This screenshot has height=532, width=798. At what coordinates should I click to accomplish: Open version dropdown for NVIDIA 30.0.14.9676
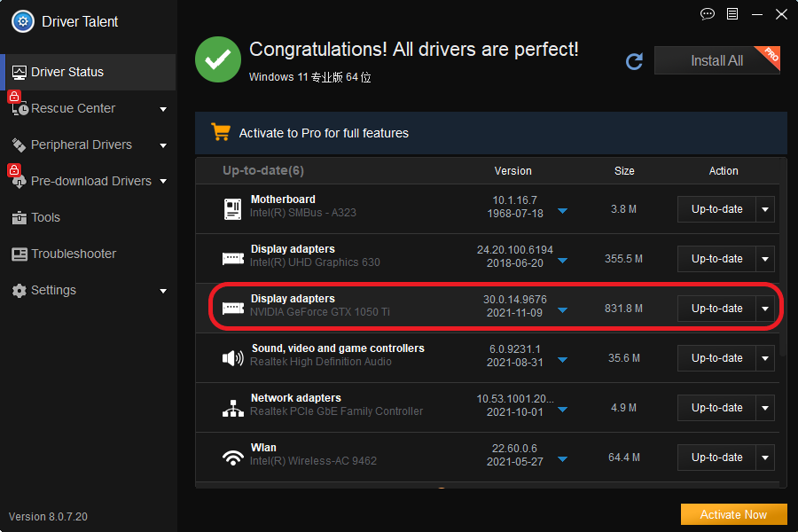tap(562, 310)
